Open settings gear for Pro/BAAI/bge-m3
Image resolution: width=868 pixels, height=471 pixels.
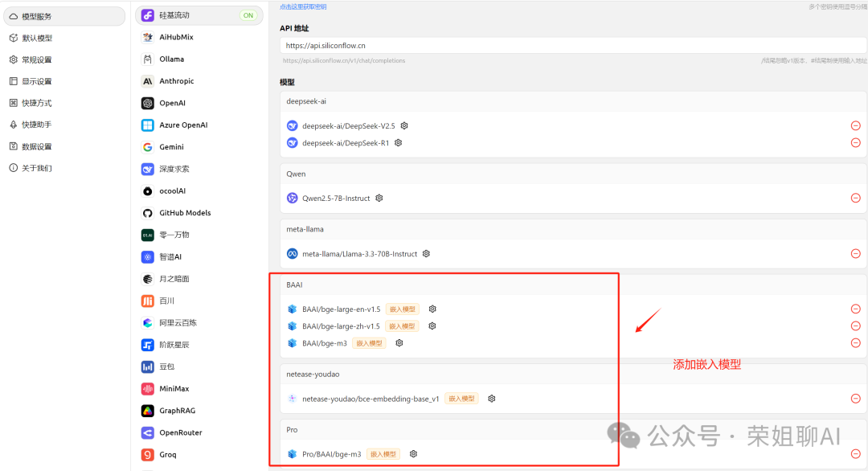point(413,454)
